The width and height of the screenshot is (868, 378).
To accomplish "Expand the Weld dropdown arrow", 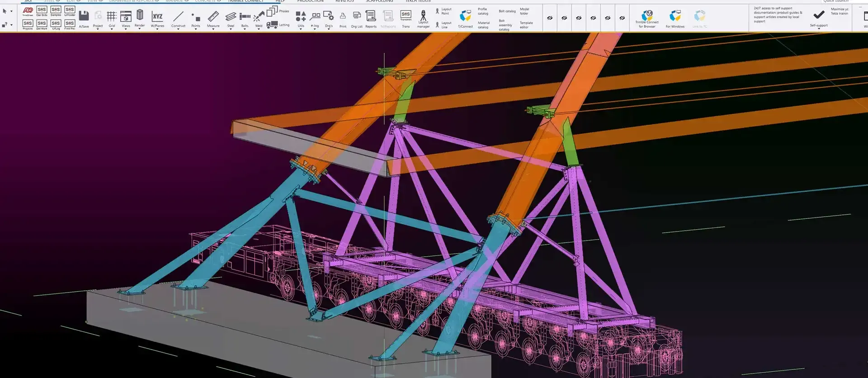I will [x=259, y=29].
